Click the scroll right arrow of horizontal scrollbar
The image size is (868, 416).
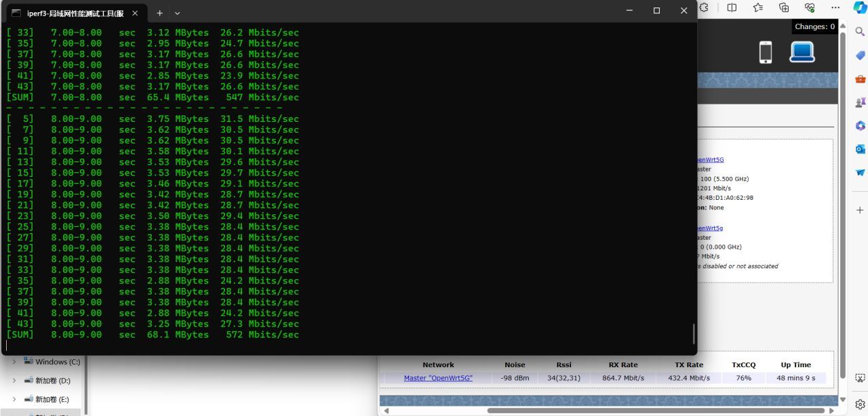click(833, 411)
